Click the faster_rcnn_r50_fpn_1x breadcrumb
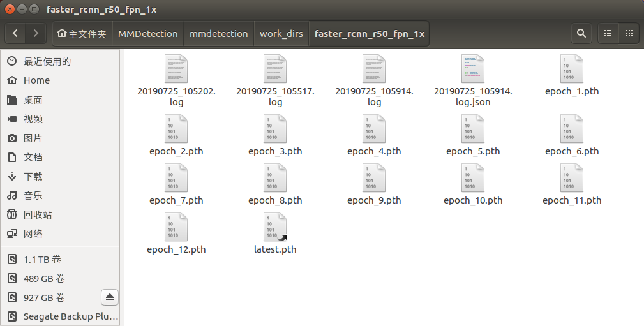This screenshot has height=326, width=644. point(370,34)
